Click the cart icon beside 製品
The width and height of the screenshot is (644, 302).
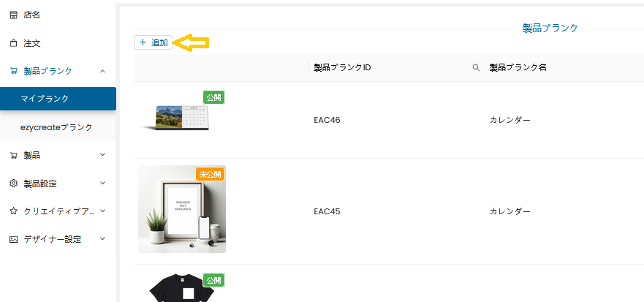13,155
